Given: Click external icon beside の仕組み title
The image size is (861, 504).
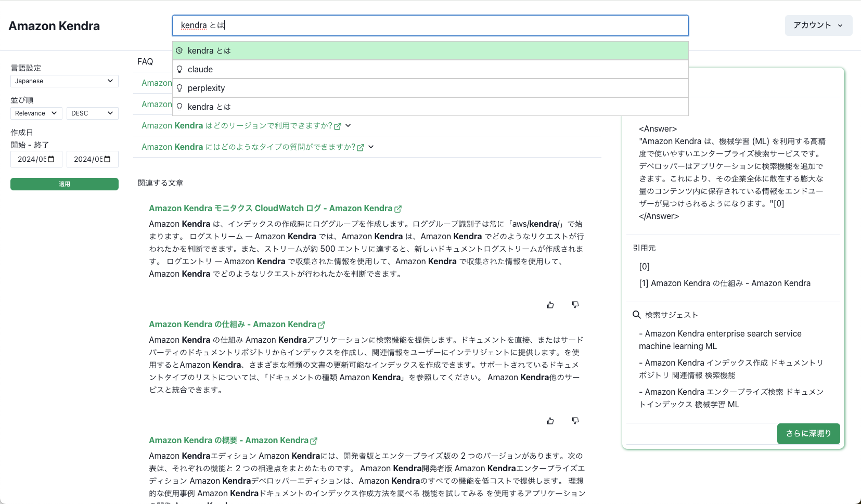Looking at the screenshot, I should click(322, 325).
